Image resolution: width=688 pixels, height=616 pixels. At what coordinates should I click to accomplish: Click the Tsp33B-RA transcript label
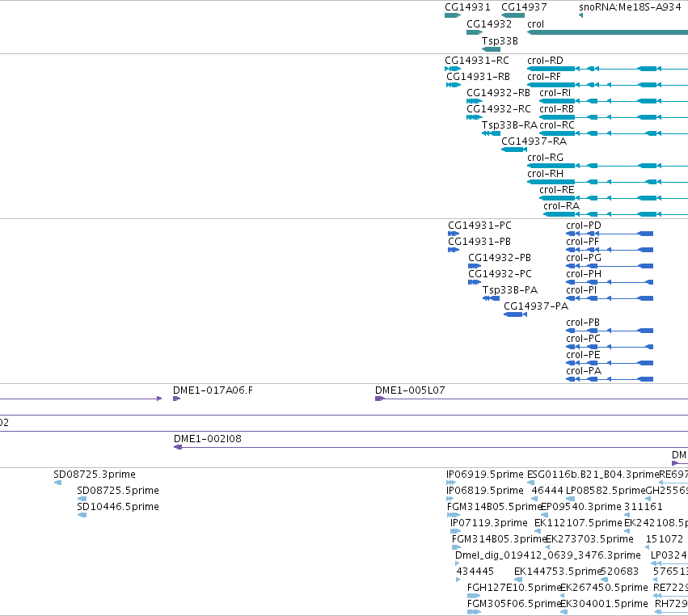click(x=509, y=125)
